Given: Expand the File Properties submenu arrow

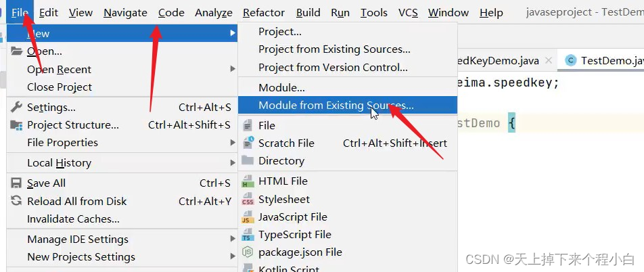Looking at the screenshot, I should click(233, 143).
